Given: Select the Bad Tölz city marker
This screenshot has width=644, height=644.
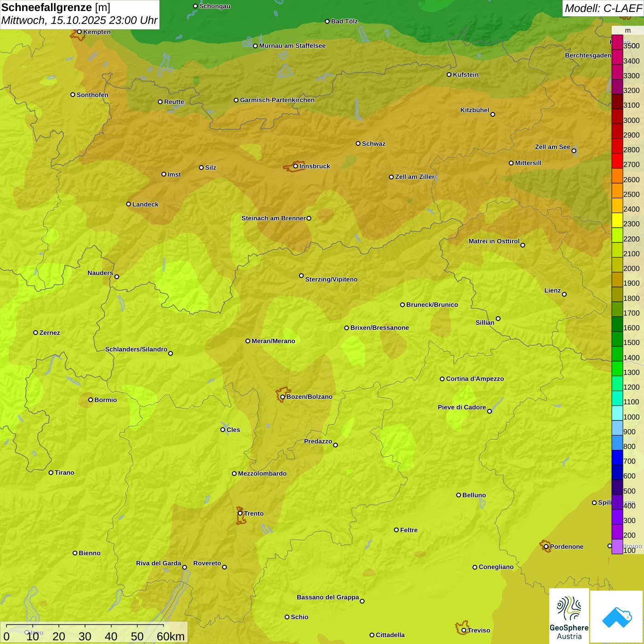Looking at the screenshot, I should pyautogui.click(x=327, y=21).
